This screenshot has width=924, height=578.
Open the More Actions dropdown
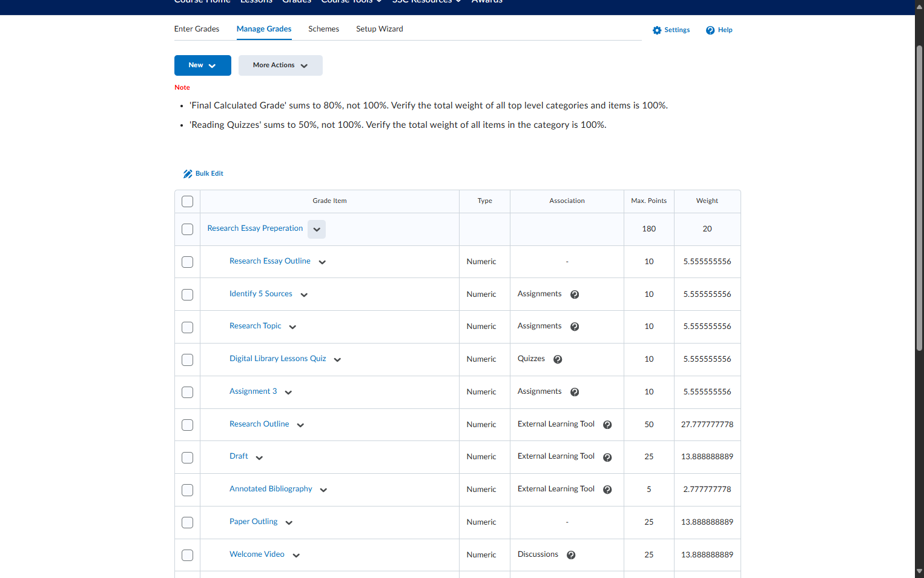pyautogui.click(x=280, y=65)
